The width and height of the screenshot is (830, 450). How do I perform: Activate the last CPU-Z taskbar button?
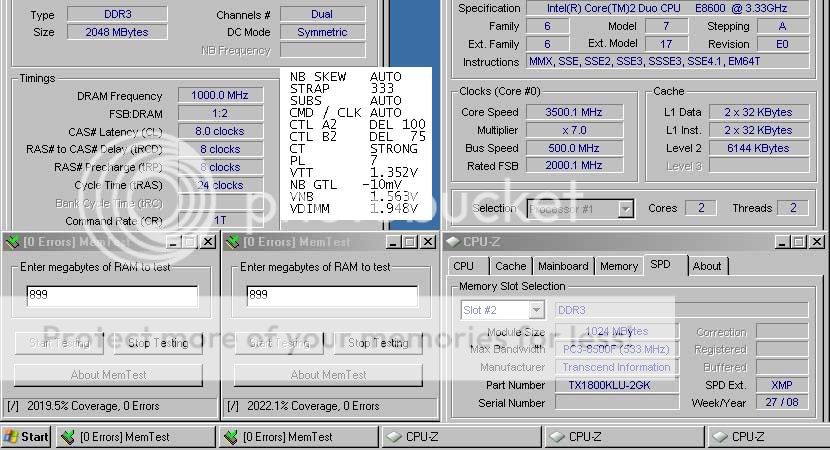770,437
